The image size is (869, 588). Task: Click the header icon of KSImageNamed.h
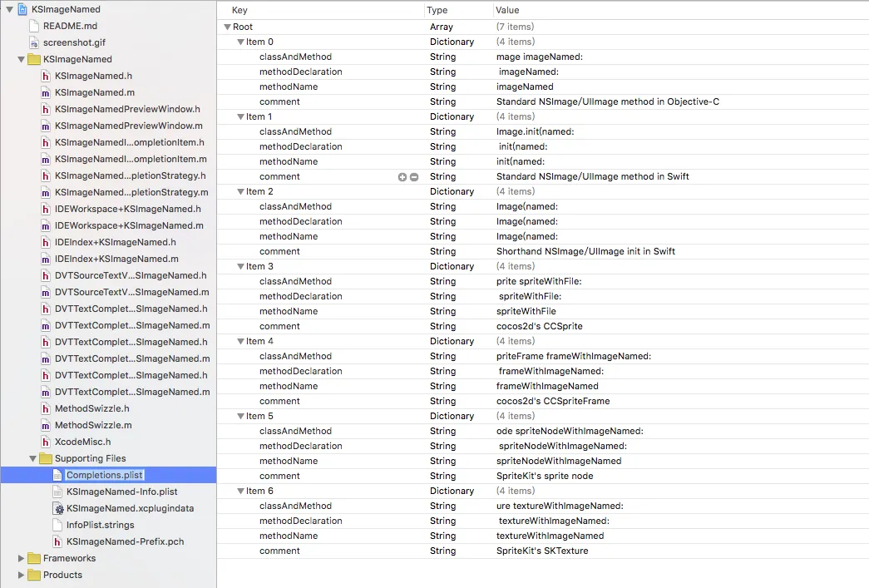pos(46,76)
